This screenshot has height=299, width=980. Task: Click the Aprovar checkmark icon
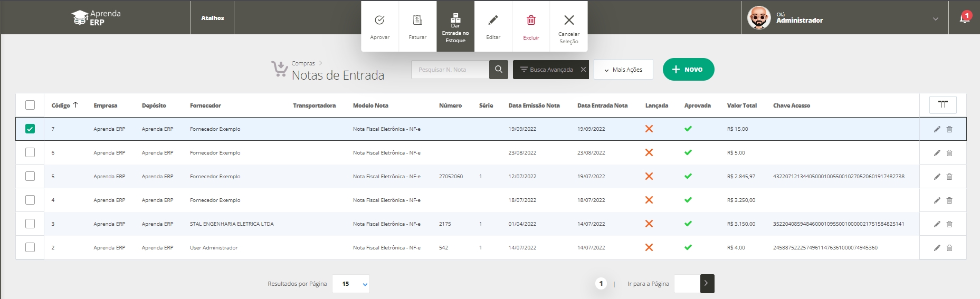379,21
